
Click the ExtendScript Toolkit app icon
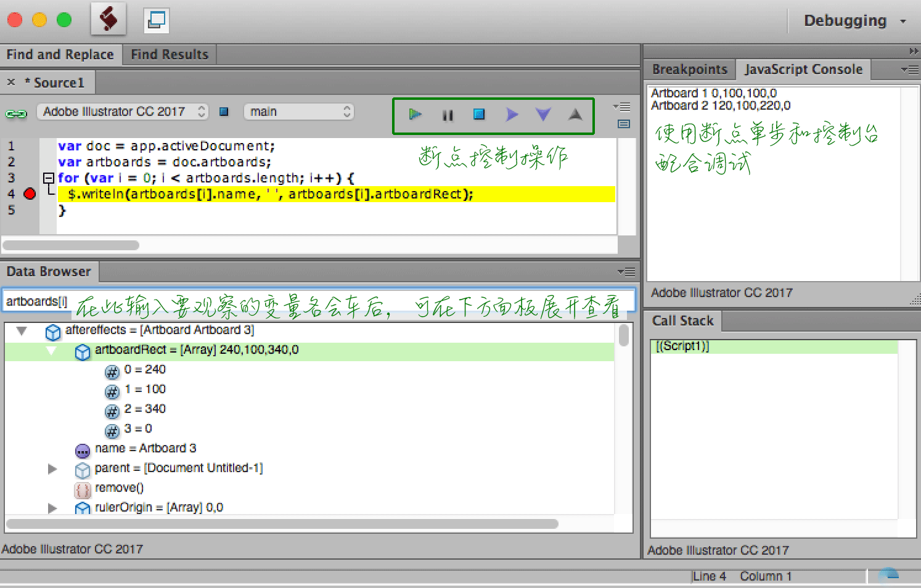[x=108, y=18]
